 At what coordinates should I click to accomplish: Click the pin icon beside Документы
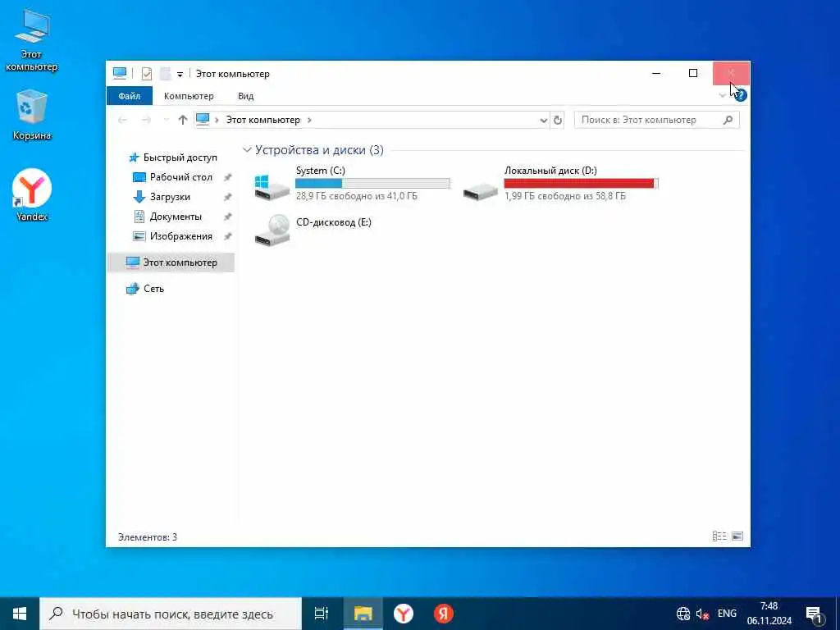(x=227, y=217)
